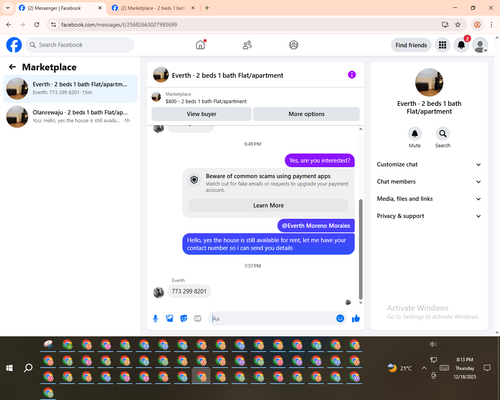Open the Everth conversation in list
This screenshot has height=400, width=500.
click(x=70, y=88)
